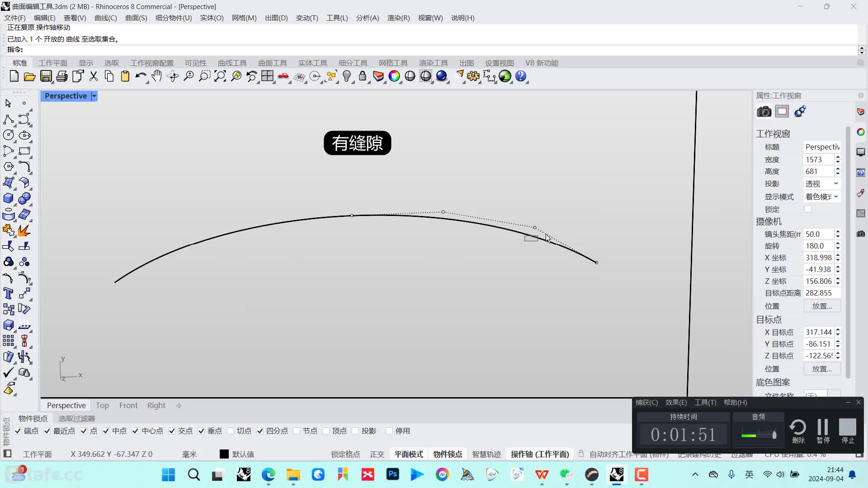Increase the 旋转 rotation stepper
868x488 pixels.
point(838,244)
